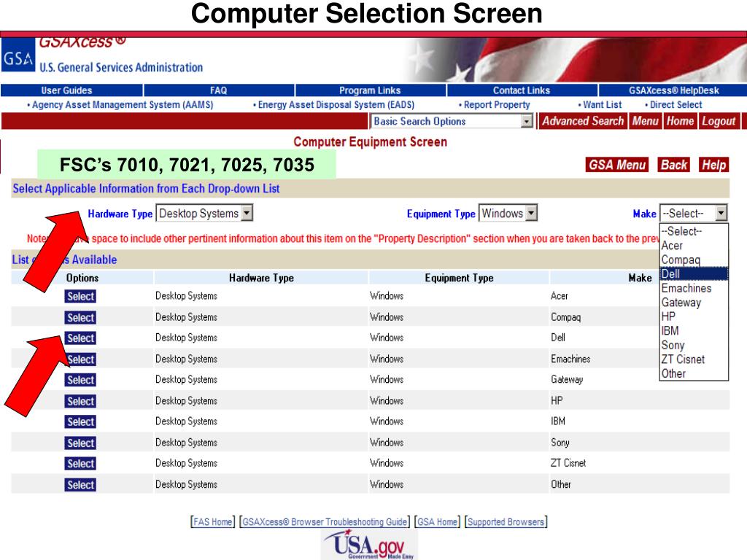Click Select for the ZT Cisnet row
The width and height of the screenshot is (747, 560).
pos(80,464)
